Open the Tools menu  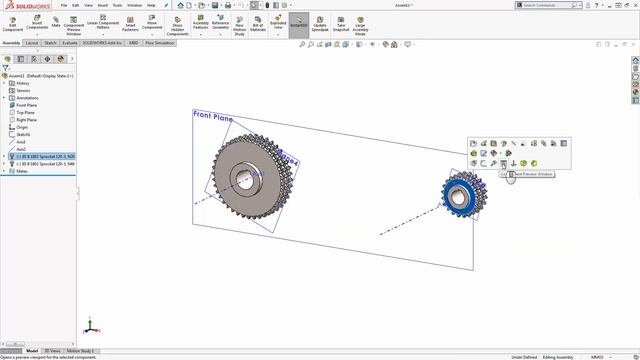[x=117, y=5]
